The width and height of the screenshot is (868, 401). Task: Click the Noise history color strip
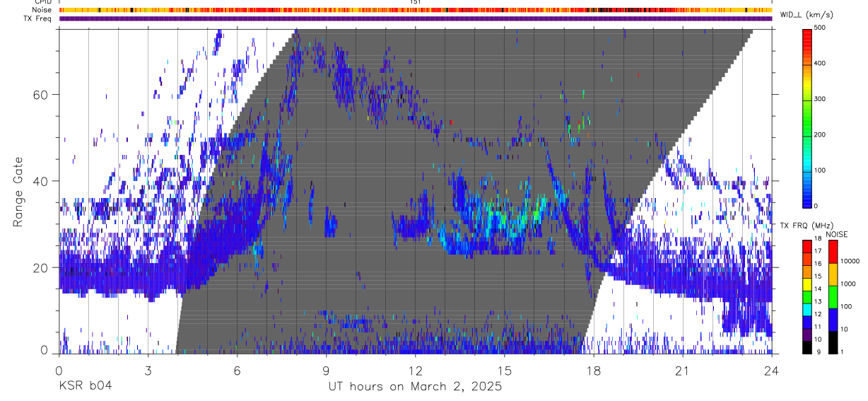(x=416, y=10)
